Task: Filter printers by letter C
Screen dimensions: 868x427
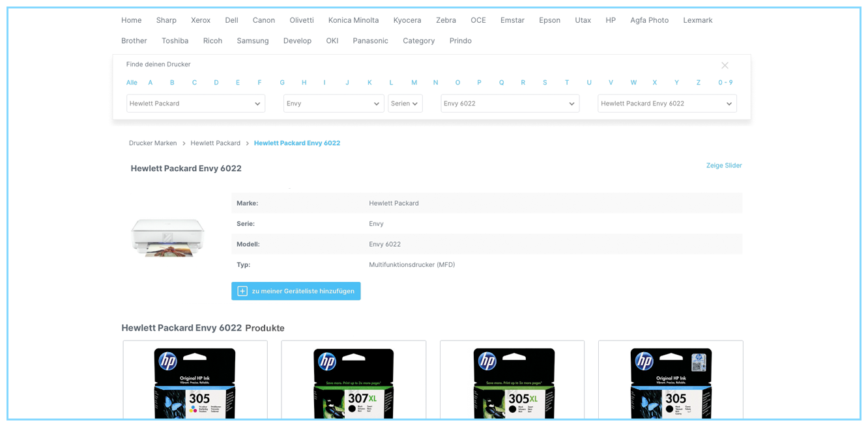Action: [194, 83]
